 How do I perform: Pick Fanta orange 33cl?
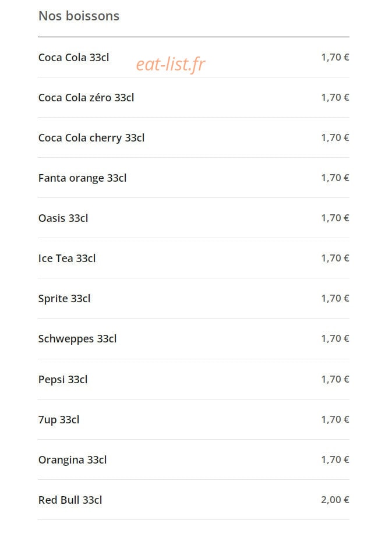pyautogui.click(x=82, y=178)
